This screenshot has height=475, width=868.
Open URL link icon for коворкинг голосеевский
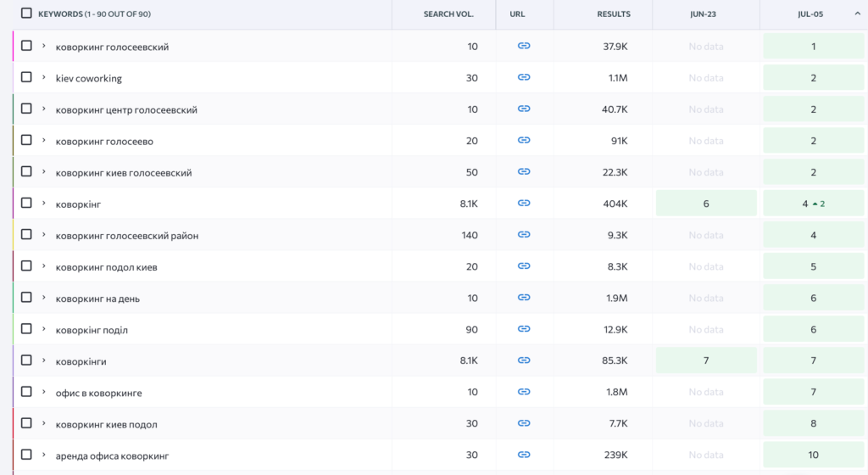coord(524,46)
